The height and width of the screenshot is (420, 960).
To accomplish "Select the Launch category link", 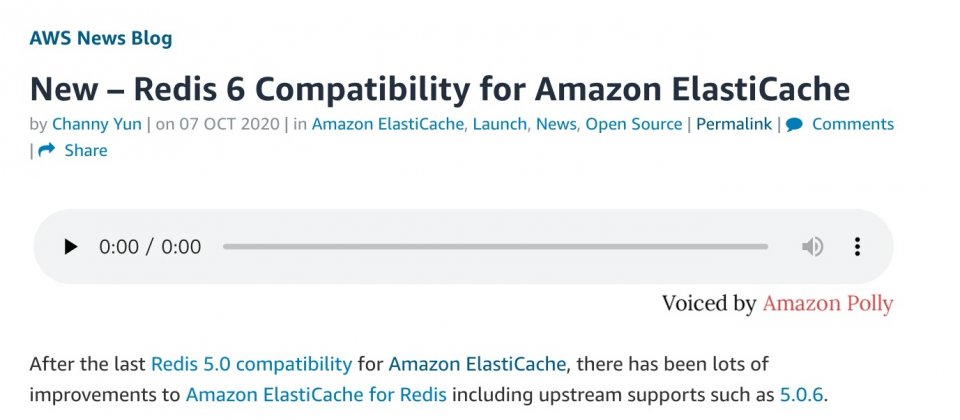I will (500, 124).
